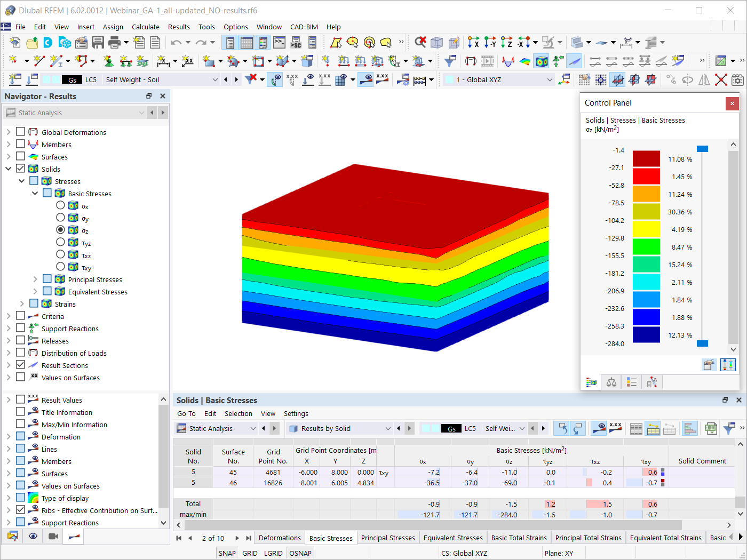Click the mirror tool icon
This screenshot has height=560, width=747.
tap(704, 80)
